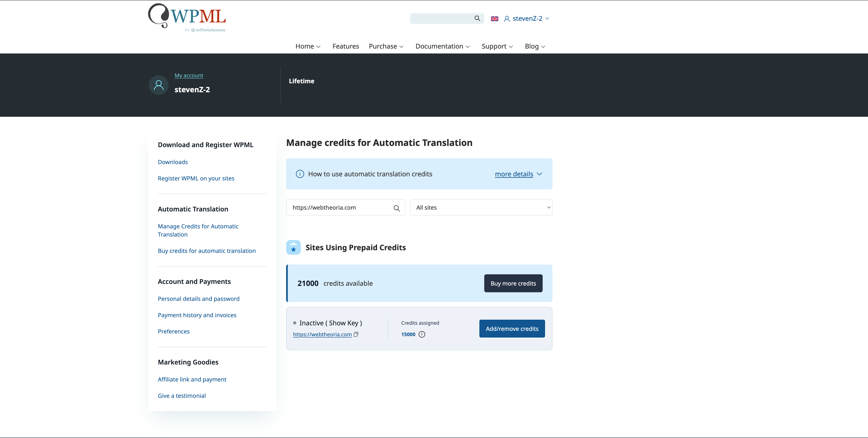Click info icon next to 15000 credits
The height and width of the screenshot is (438, 868).
(422, 334)
